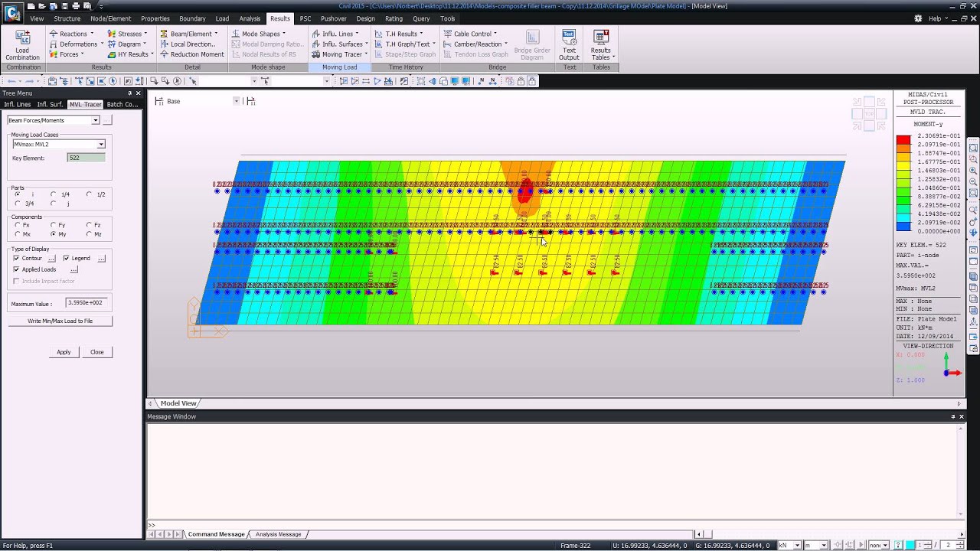Pin the Tree Menu panel

point(130,93)
